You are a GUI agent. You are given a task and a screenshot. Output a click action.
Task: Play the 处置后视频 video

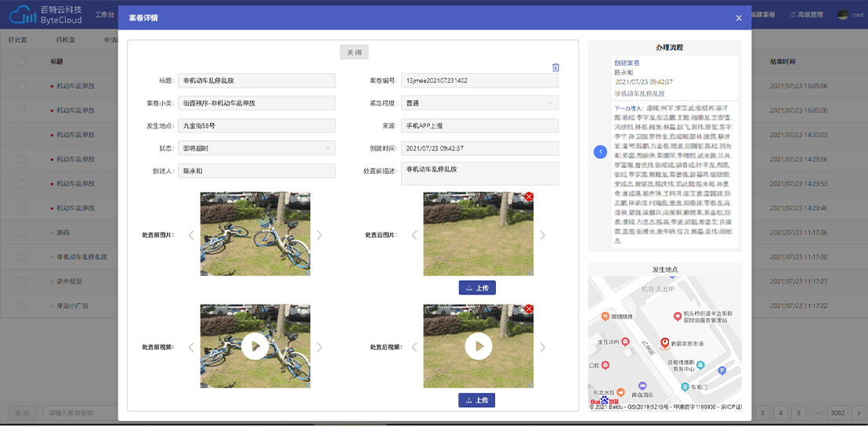[478, 346]
